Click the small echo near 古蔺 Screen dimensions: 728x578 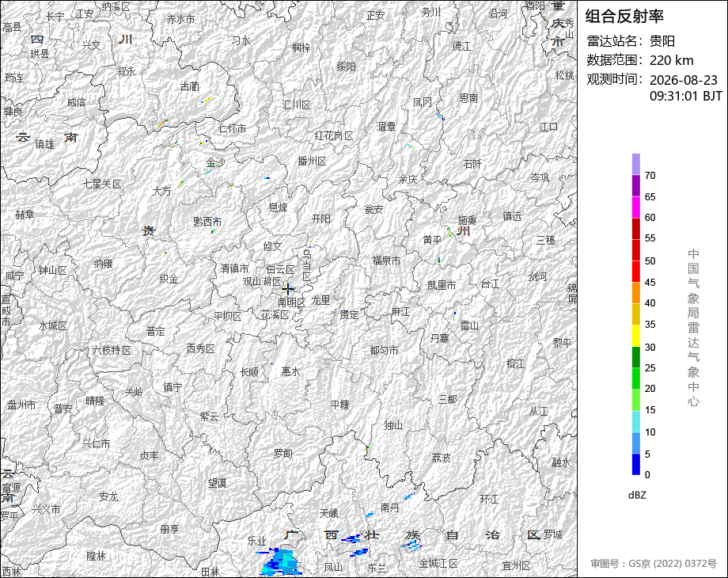click(x=207, y=100)
